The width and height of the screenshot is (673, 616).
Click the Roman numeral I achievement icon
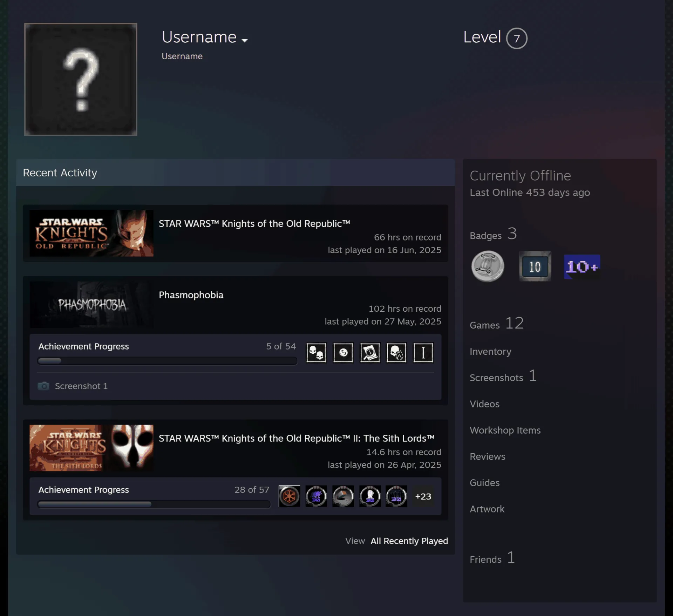(423, 353)
